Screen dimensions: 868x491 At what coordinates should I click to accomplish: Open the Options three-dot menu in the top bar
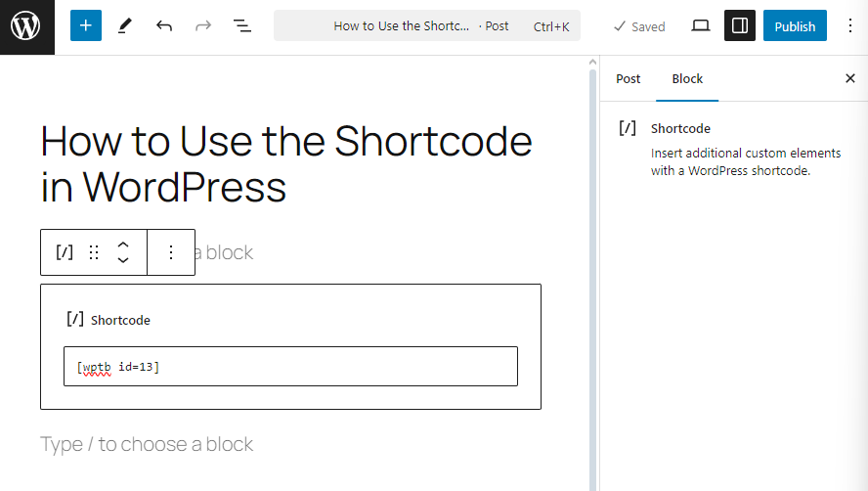coord(850,25)
